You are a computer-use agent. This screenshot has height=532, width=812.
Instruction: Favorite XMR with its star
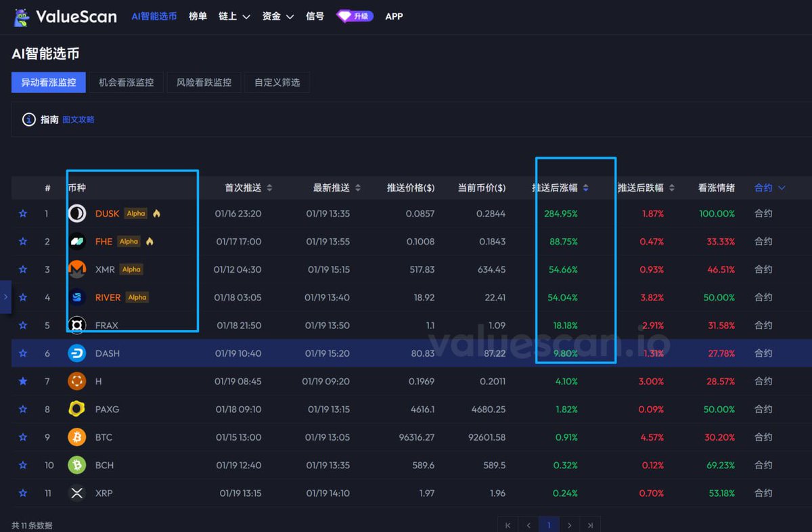tap(23, 269)
